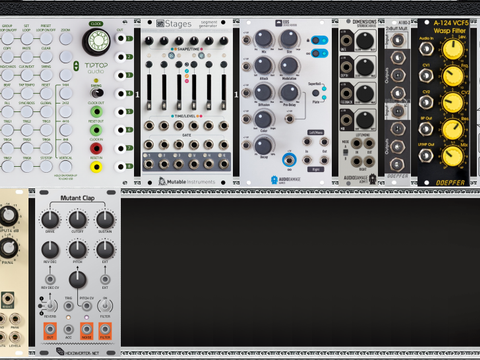The image size is (480, 360).
Task: Click the large green Clock knob on Tiptop module
Action: click(97, 41)
